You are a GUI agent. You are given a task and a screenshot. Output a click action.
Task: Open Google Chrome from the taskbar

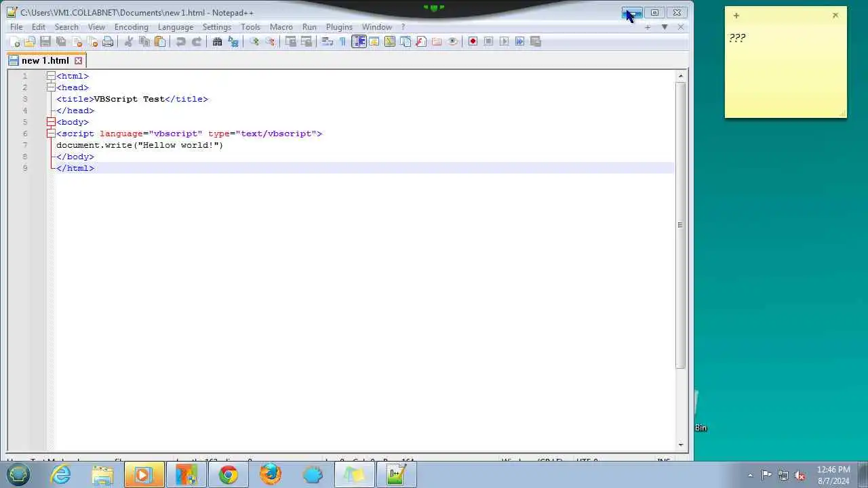tap(229, 474)
